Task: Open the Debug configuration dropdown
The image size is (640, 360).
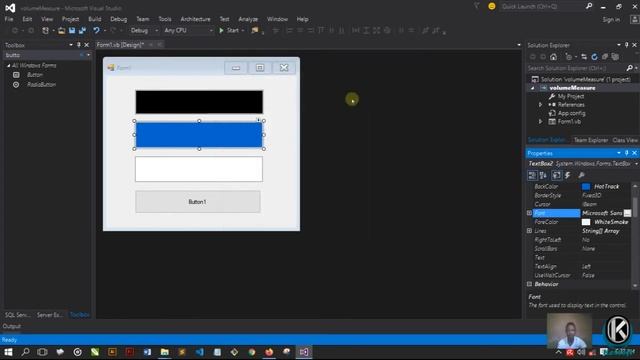Action: click(144, 30)
